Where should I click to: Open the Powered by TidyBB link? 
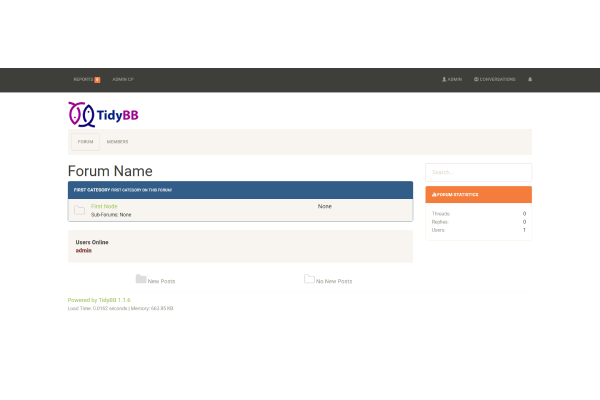pyautogui.click(x=99, y=300)
